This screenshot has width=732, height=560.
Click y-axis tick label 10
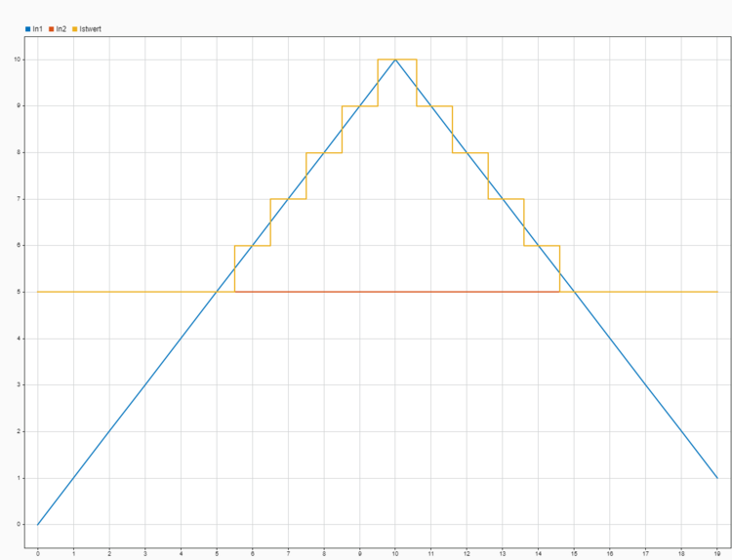[x=18, y=60]
